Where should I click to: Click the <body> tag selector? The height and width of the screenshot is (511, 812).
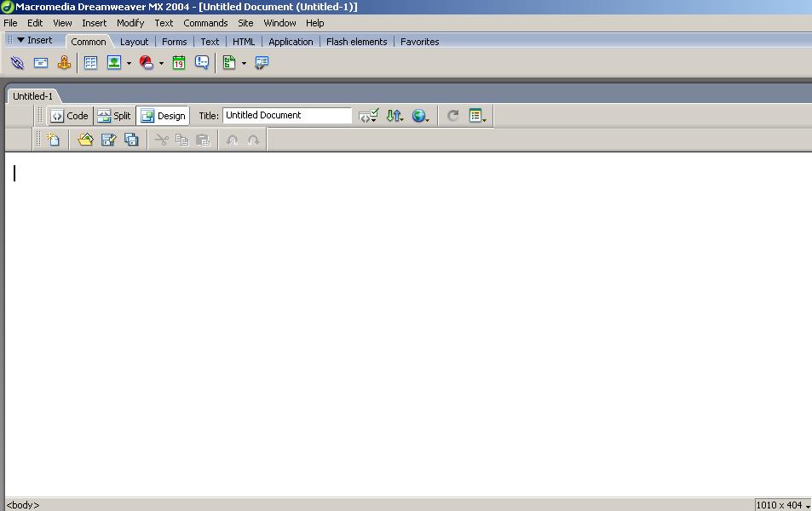pyautogui.click(x=23, y=505)
